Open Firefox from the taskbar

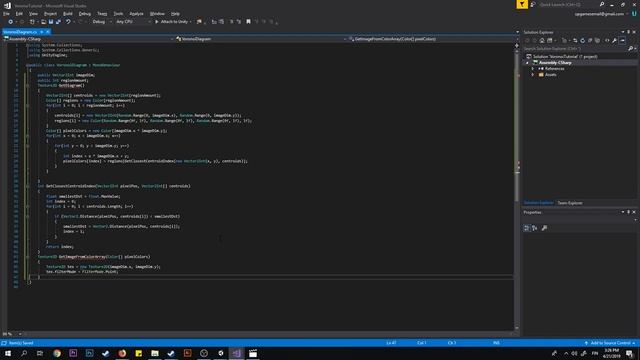(x=122, y=353)
